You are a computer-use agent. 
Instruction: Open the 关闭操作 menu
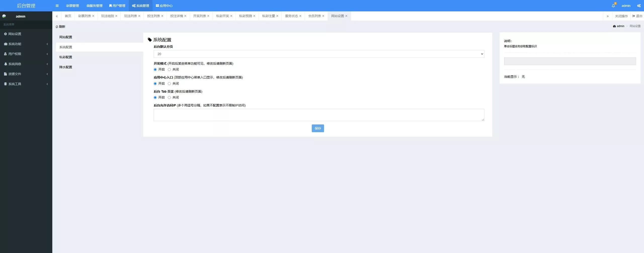pos(621,16)
